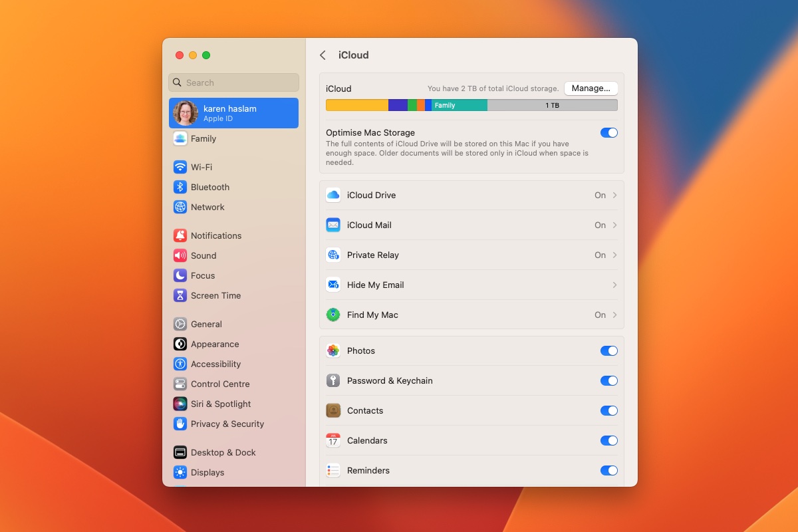Viewport: 798px width, 532px height.
Task: Open the Family sidebar icon
Action: tap(180, 138)
